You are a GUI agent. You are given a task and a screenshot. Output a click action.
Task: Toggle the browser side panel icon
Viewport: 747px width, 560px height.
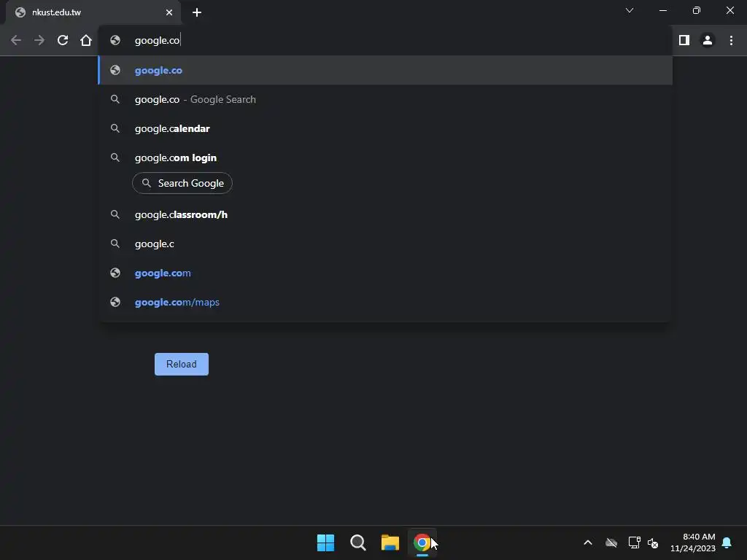pos(684,41)
